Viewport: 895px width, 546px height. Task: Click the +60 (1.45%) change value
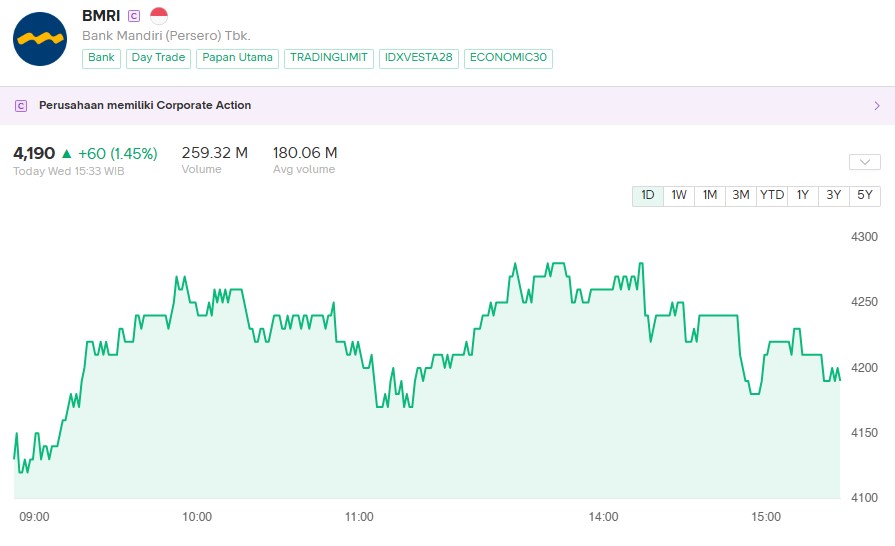(x=118, y=153)
